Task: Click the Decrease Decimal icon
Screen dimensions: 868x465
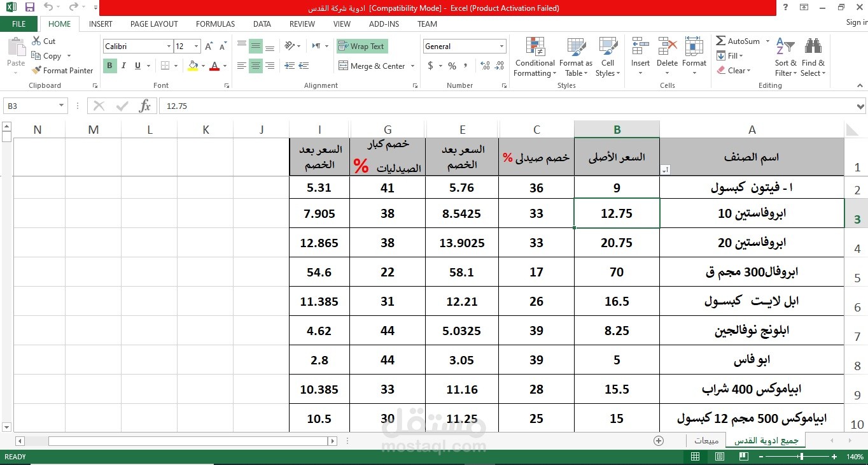Action: point(500,66)
